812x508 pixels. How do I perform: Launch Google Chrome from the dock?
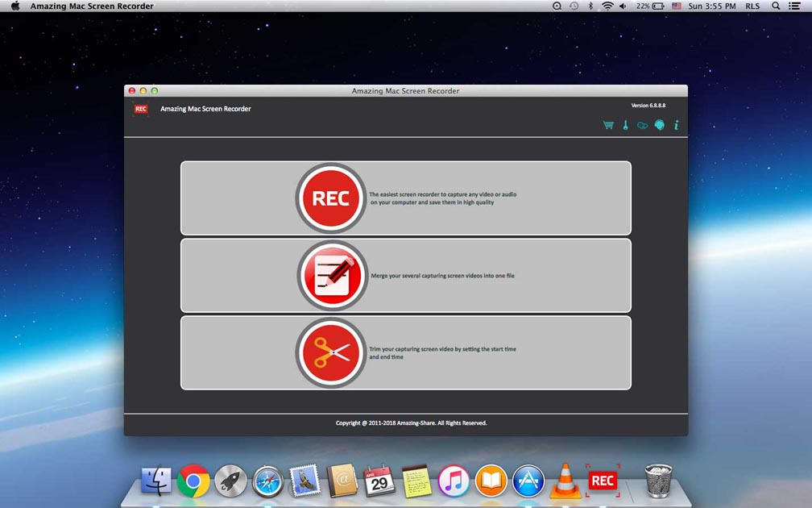193,481
